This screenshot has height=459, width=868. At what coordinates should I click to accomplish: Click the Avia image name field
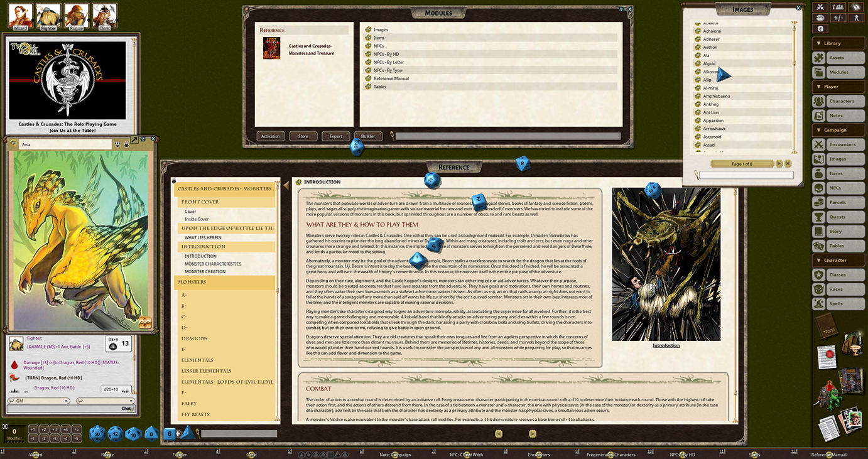65,144
